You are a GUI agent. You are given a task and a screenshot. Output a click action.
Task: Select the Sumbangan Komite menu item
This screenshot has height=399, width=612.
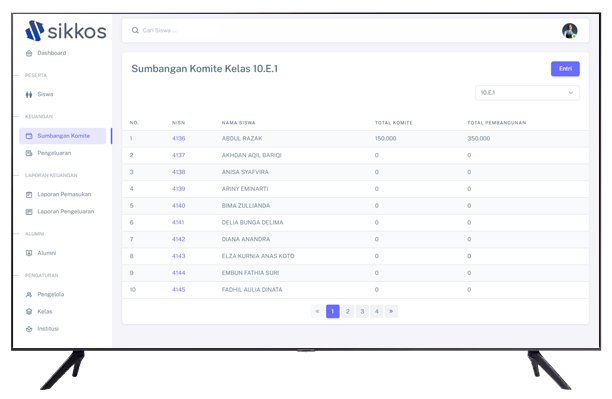click(62, 136)
